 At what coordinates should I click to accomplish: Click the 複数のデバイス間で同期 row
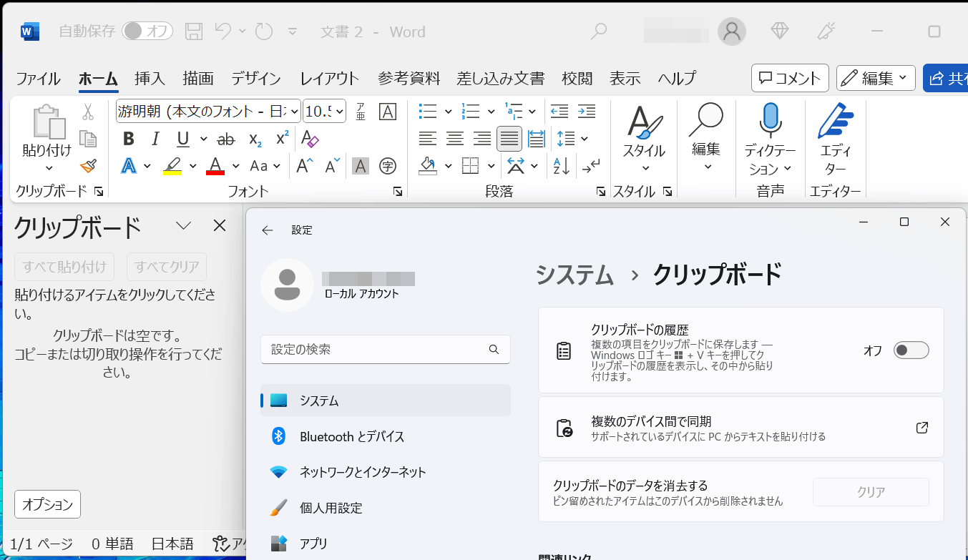click(740, 428)
